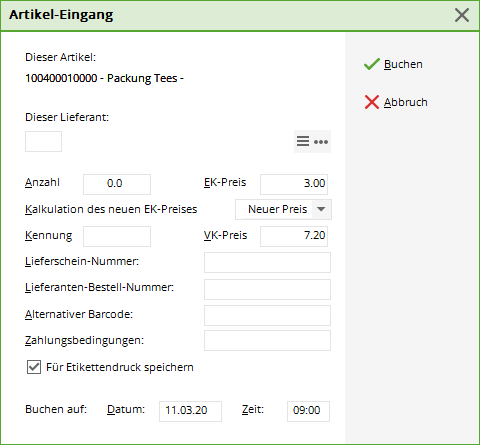480x445 pixels.
Task: Click the Dieser Lieferant code box
Action: tap(43, 141)
